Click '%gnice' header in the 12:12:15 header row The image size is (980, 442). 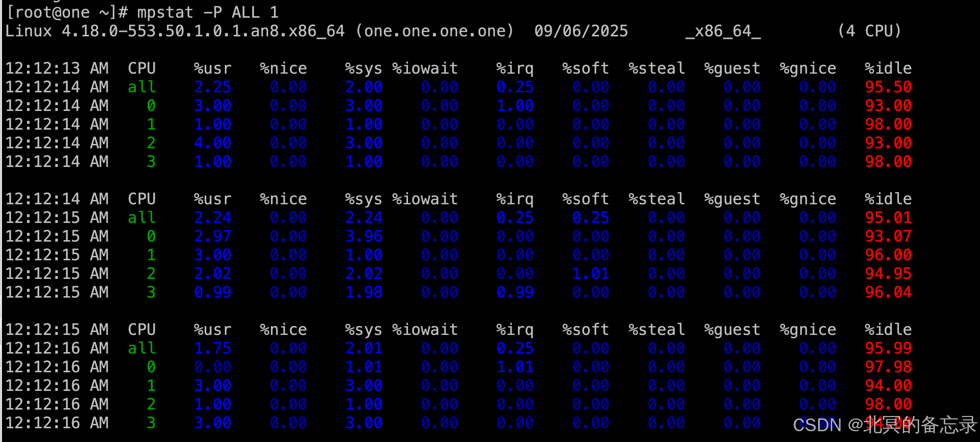click(808, 330)
